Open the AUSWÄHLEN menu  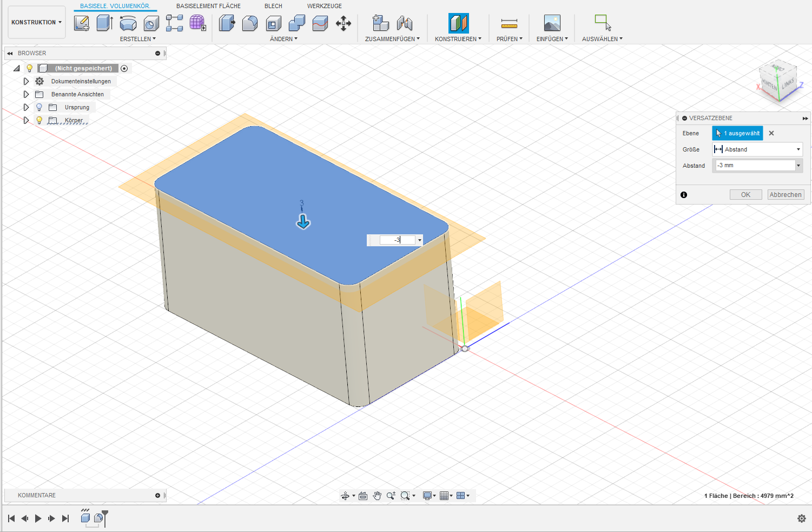(x=603, y=39)
